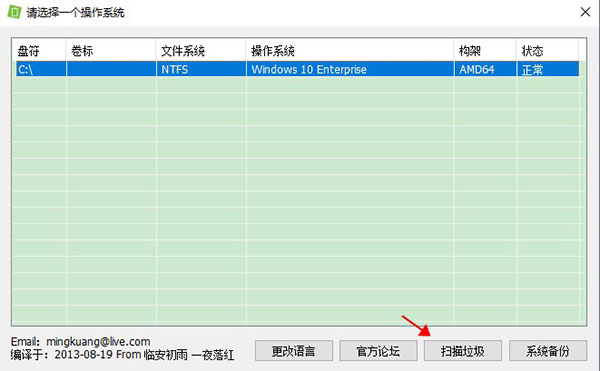
Task: Select the Windows 10 Enterprise entry
Action: point(350,69)
